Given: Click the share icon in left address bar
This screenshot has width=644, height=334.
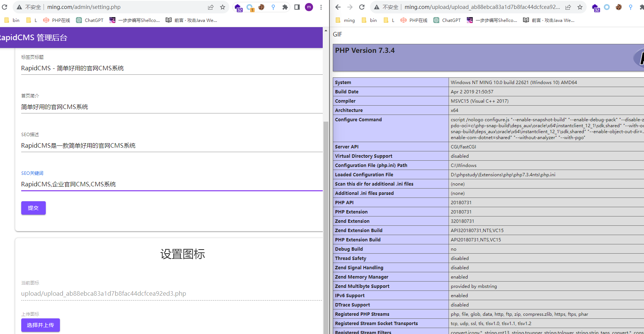Looking at the screenshot, I should [211, 7].
